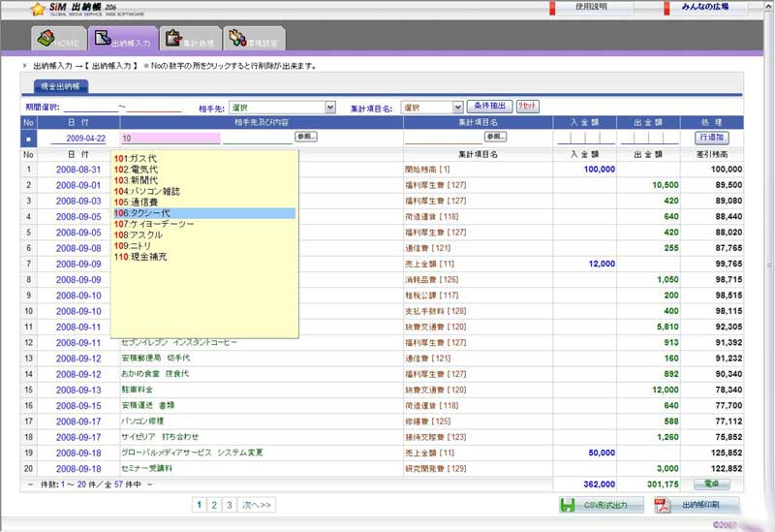Click the 電卓 calculator button
The image size is (775, 532).
point(711,483)
